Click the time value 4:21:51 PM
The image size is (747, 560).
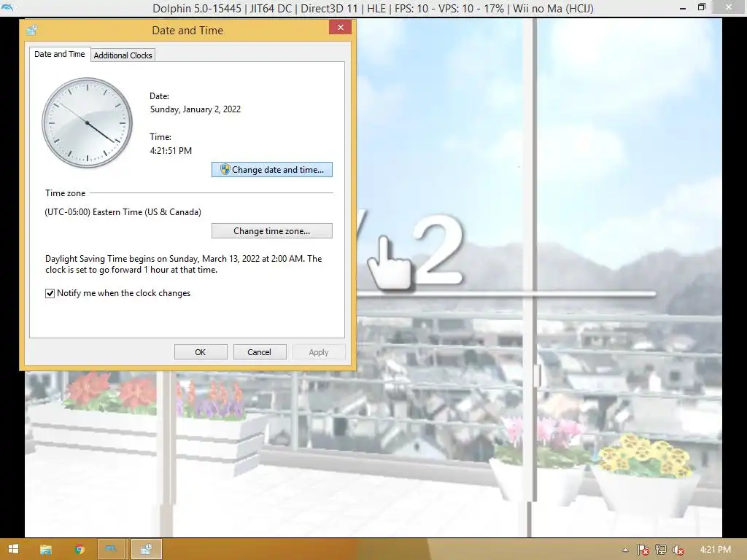tap(171, 150)
